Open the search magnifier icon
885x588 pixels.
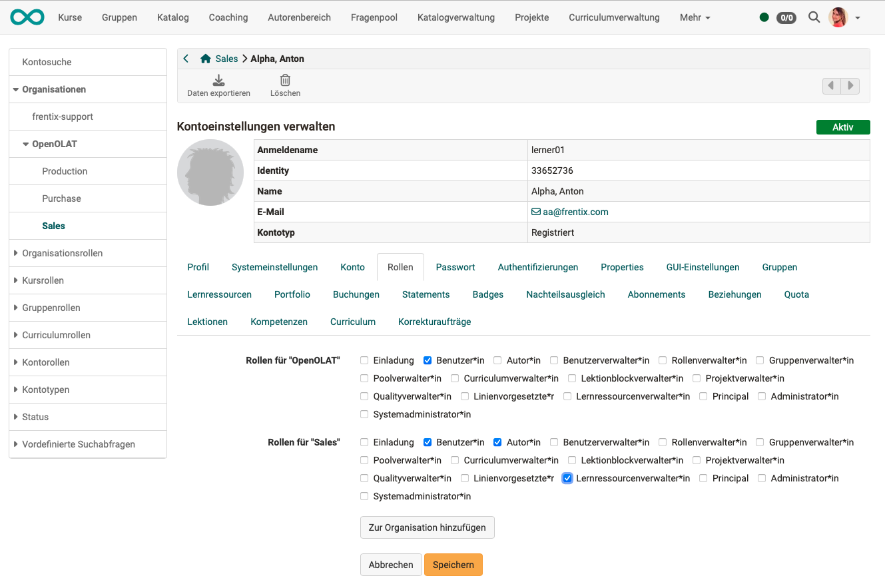814,17
